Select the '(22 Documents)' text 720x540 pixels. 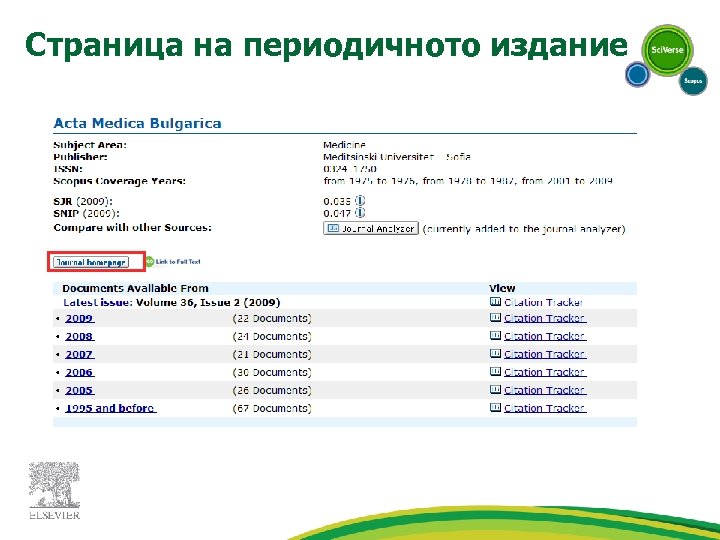[x=272, y=318]
